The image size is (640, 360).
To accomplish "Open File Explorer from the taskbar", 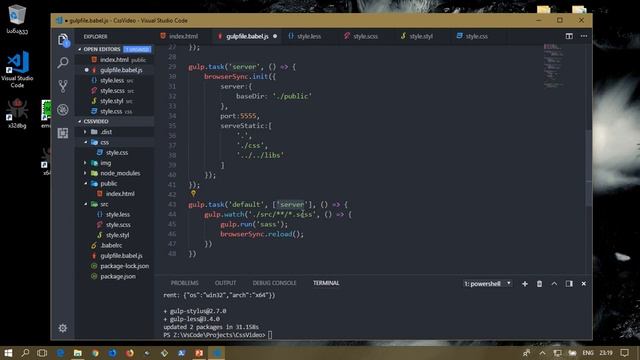I will click(x=78, y=353).
